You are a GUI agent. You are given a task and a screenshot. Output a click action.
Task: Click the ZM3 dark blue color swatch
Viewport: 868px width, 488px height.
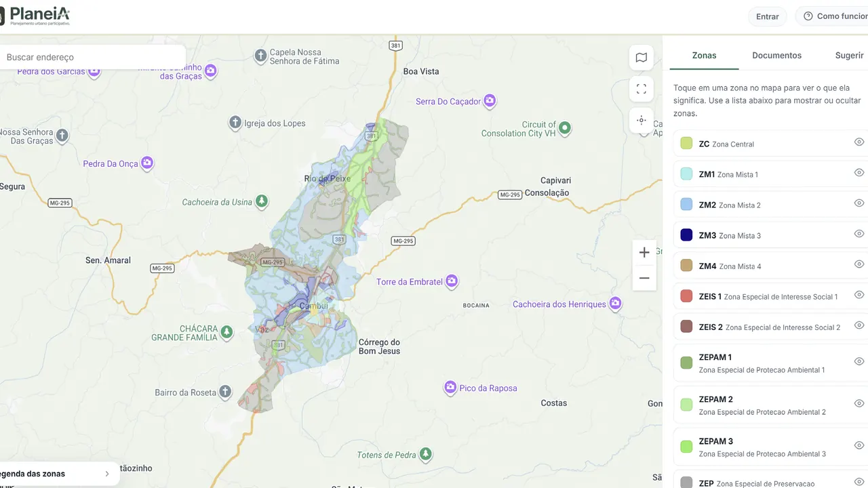pos(686,235)
